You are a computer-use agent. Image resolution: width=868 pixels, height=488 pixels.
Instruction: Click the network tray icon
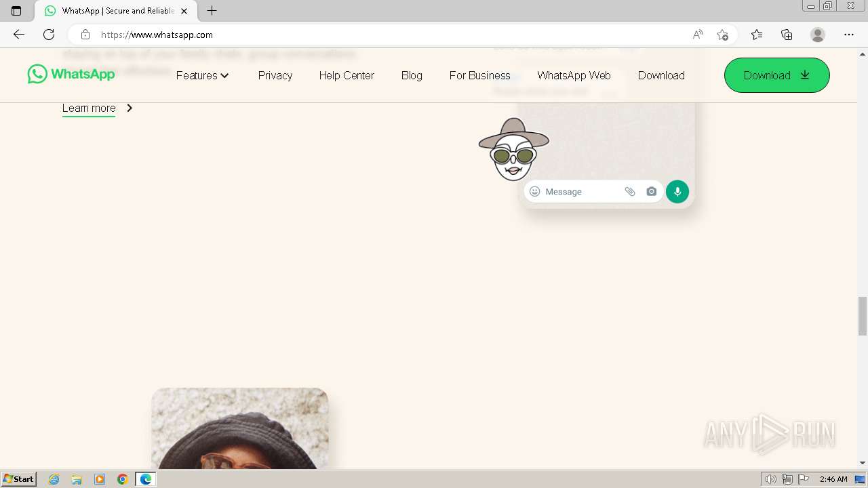[x=787, y=479]
